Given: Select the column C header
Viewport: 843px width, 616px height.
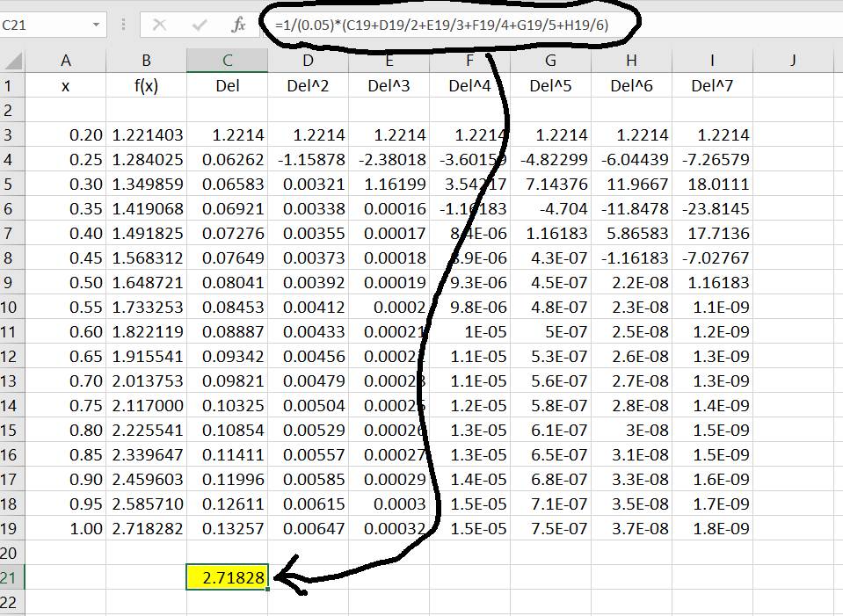Looking at the screenshot, I should [x=227, y=61].
